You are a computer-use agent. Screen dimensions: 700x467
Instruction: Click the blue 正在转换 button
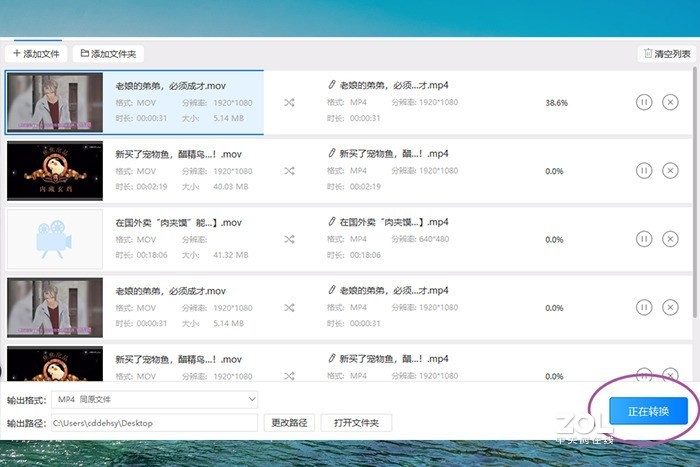tap(648, 411)
